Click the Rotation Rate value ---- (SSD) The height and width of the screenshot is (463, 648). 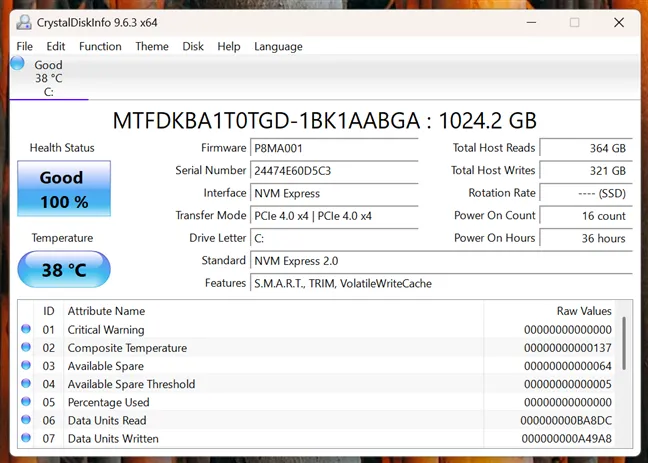pyautogui.click(x=586, y=193)
